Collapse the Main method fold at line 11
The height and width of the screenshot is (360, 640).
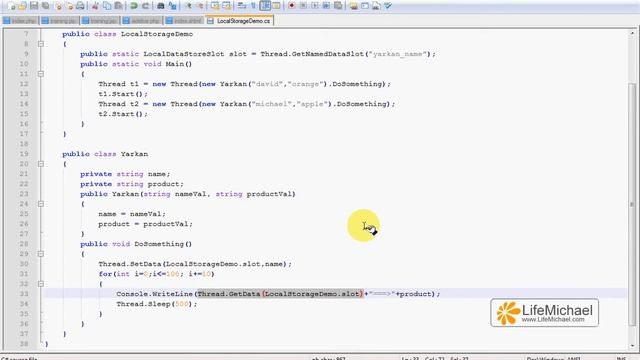click(x=41, y=74)
